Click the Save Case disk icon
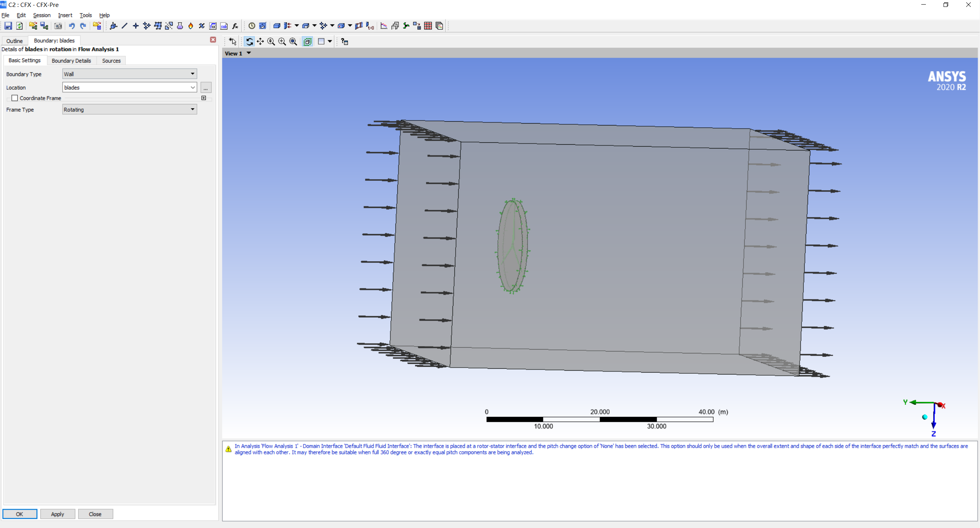Viewport: 980px width, 528px height. [x=8, y=26]
